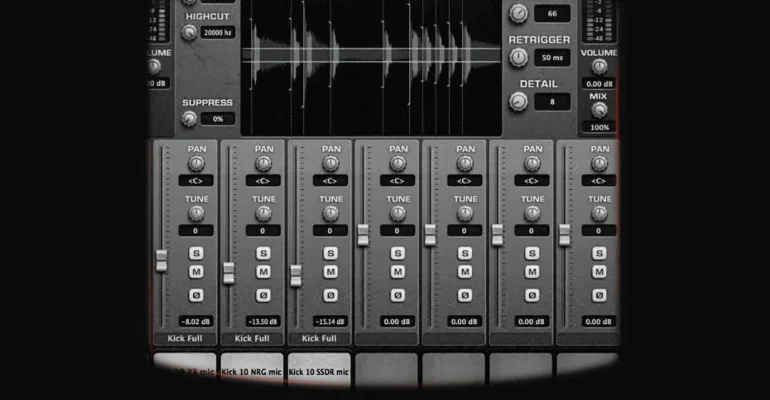Solo the first Kick Full channel
Screen dimensions: 770x400
pyautogui.click(x=196, y=253)
